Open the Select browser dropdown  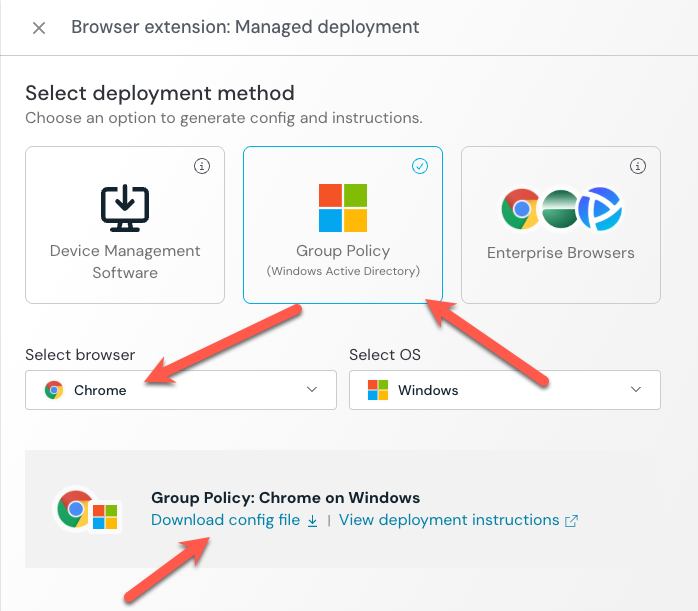pos(181,390)
